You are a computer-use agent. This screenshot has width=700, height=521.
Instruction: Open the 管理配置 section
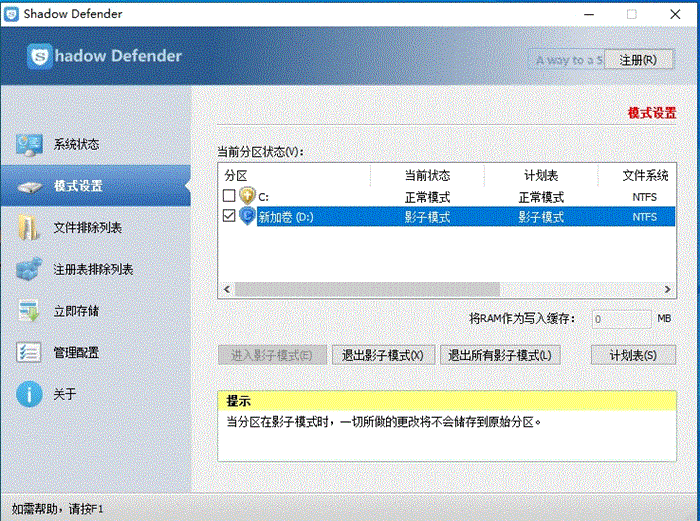click(x=96, y=352)
